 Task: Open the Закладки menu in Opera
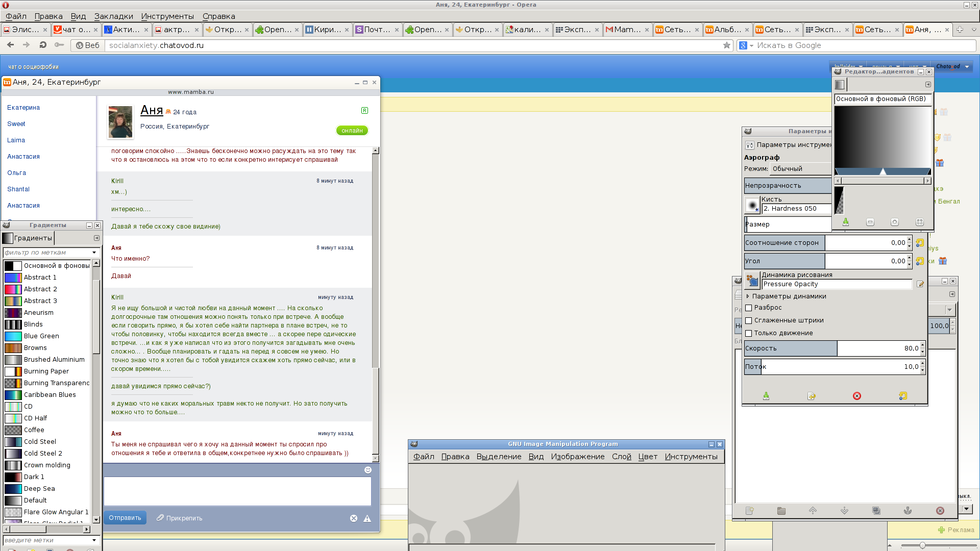[x=113, y=16]
